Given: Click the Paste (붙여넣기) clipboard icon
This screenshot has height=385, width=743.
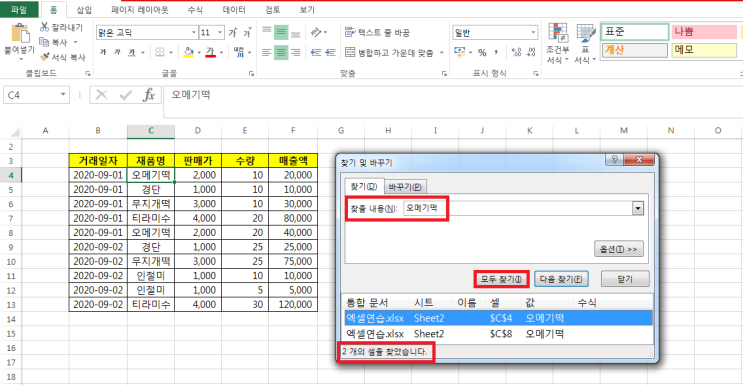Looking at the screenshot, I should (x=20, y=34).
